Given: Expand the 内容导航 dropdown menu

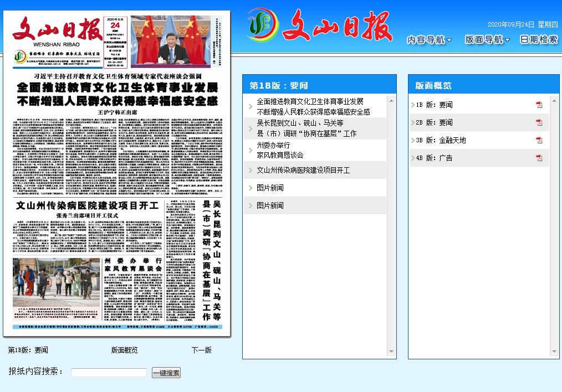Looking at the screenshot, I should point(429,40).
